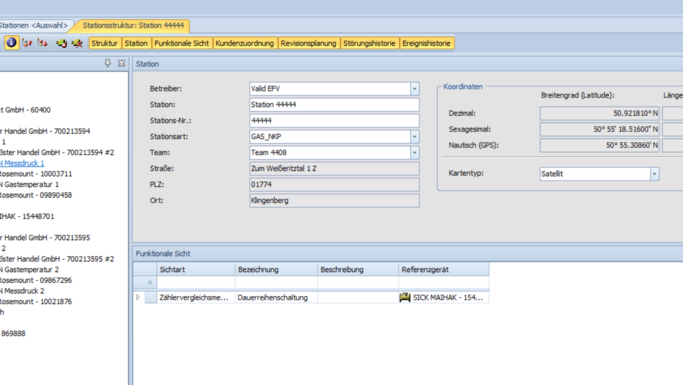Open the Stationsart dropdown
The image size is (683, 385).
414,137
